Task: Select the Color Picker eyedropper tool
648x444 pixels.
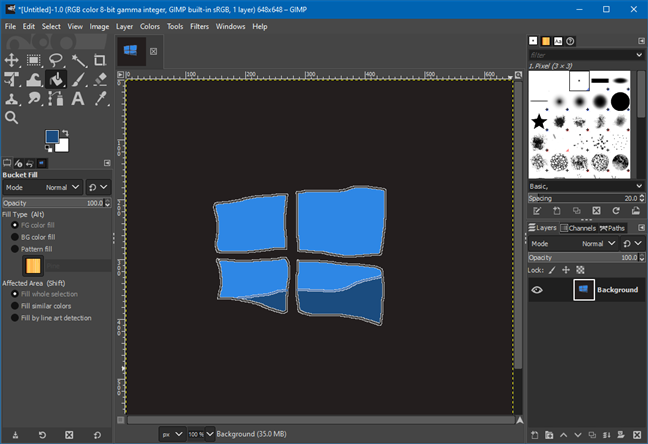Action: [100, 99]
